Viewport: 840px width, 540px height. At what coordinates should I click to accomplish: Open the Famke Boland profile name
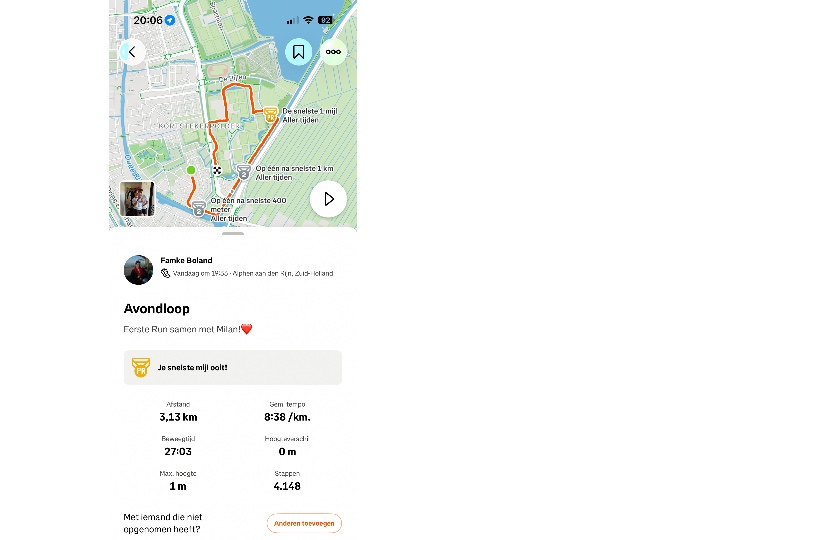(186, 260)
